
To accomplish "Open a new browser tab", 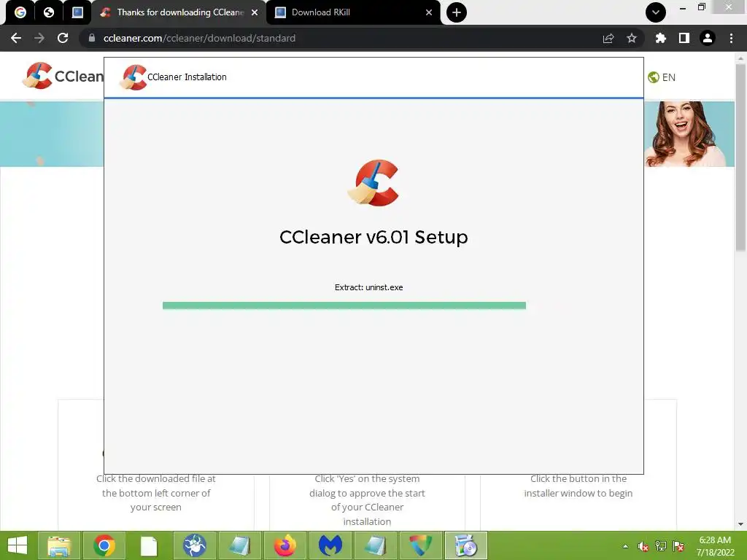I will click(457, 12).
